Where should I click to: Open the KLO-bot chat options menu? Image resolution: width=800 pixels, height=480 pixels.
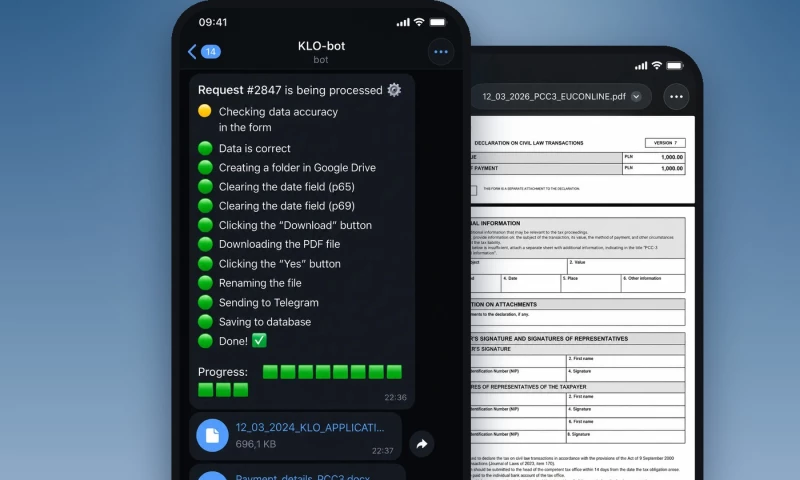[x=441, y=52]
